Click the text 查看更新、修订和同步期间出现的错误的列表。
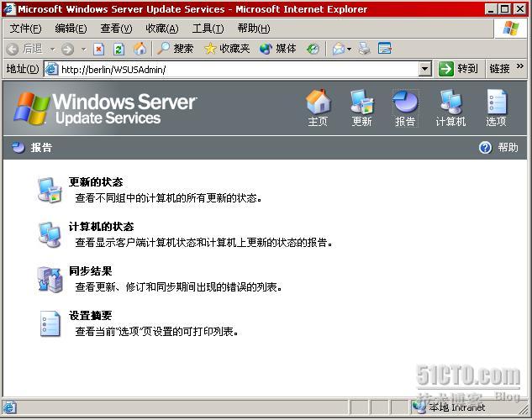The height and width of the screenshot is (420, 532). coord(178,287)
